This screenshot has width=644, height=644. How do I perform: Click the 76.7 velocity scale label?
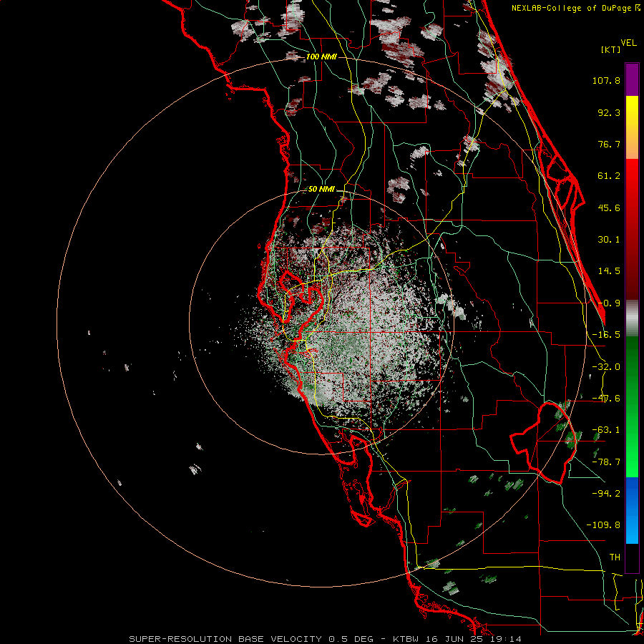(x=609, y=144)
